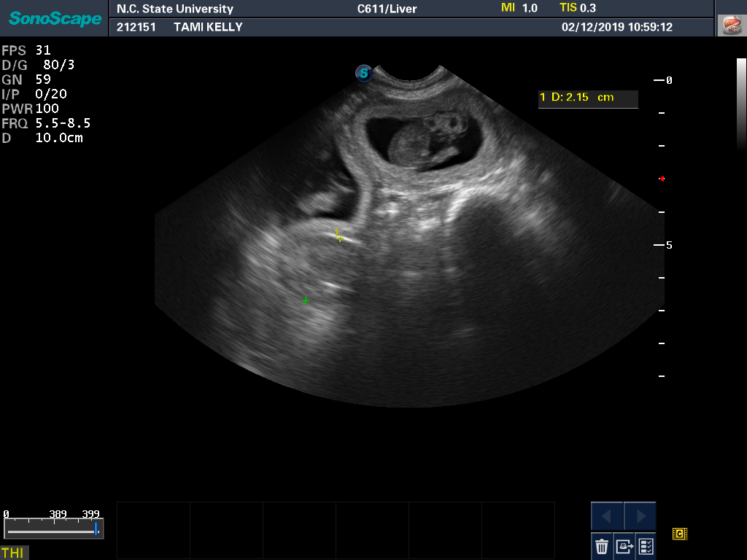Screen dimensions: 747x560
Task: Click the SonoScape logo
Action: (55, 18)
